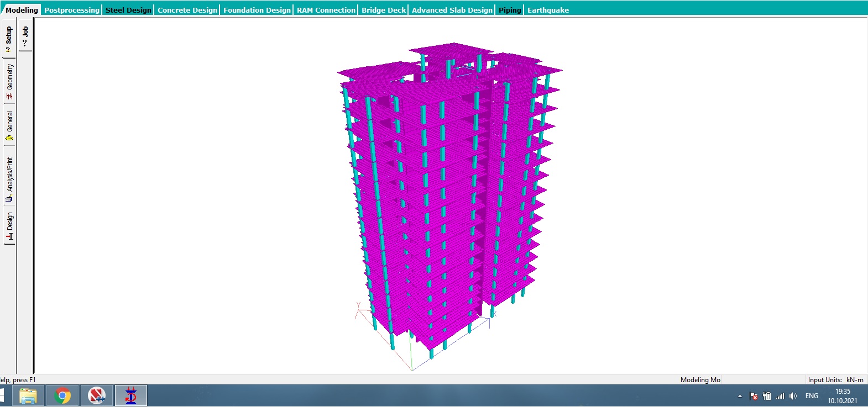This screenshot has width=868, height=407.
Task: Switch to the Modeling mode tab
Action: [22, 10]
